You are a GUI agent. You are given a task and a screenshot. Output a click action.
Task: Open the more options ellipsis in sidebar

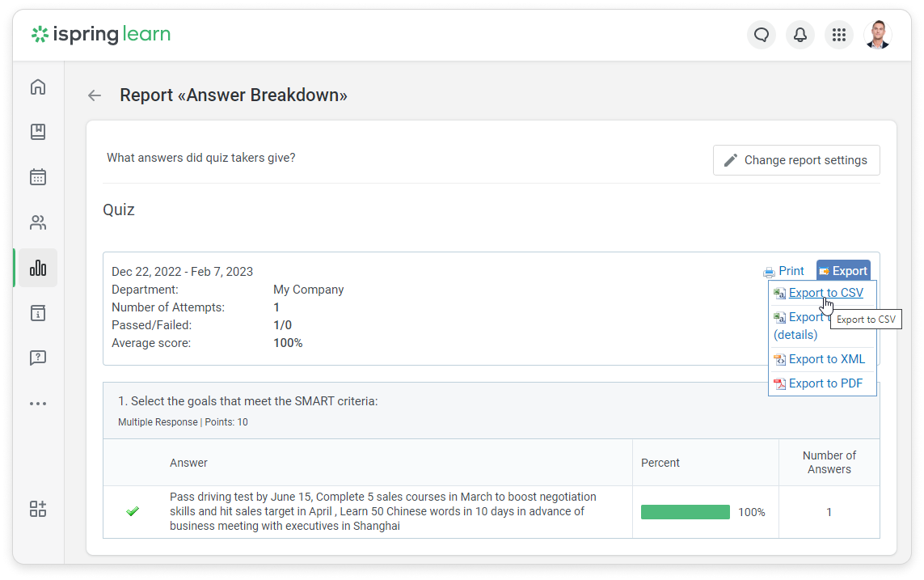click(38, 404)
